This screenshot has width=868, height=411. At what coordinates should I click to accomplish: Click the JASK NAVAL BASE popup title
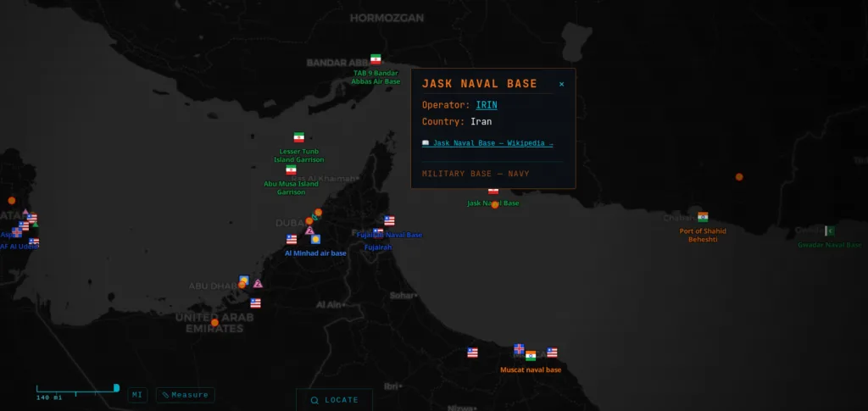480,84
